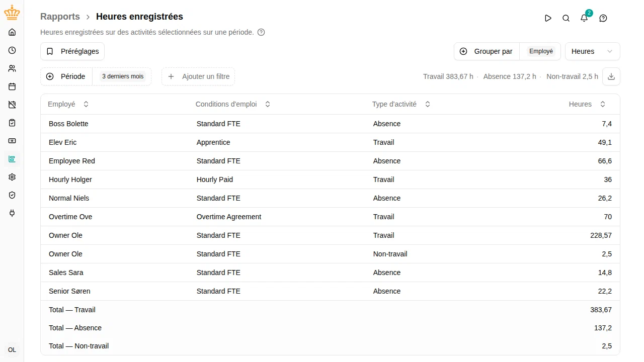Click the Employee Red name cell

tap(72, 161)
